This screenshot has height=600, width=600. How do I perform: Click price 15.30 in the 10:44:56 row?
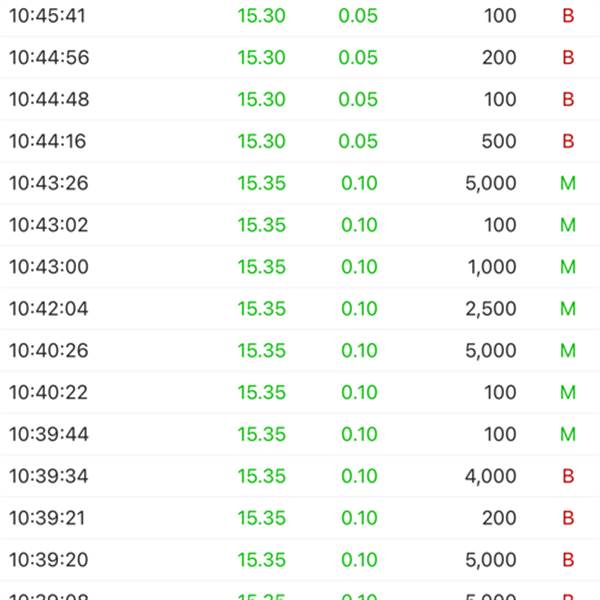(x=261, y=58)
